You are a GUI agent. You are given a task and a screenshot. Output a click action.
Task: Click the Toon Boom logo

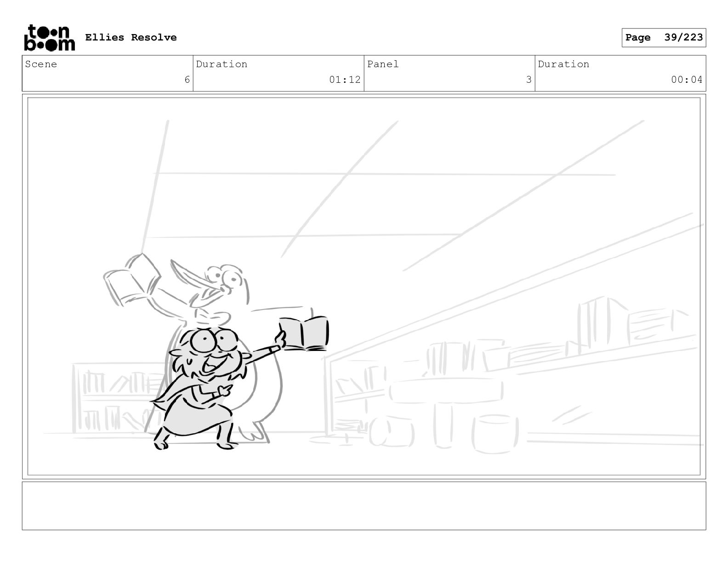[x=49, y=37]
